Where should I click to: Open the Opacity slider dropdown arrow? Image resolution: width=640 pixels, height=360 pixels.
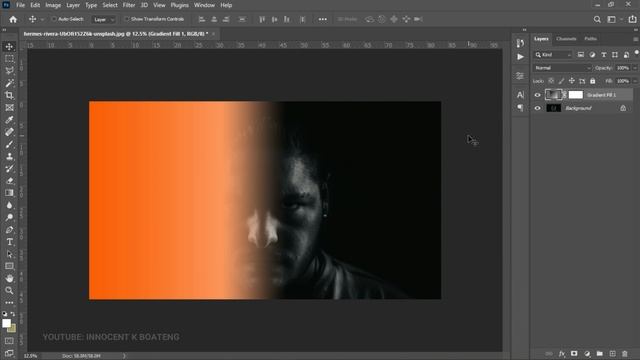coord(635,68)
